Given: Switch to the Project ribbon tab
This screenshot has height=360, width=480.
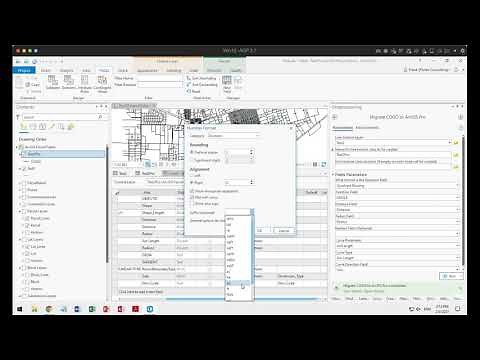Looking at the screenshot, I should [x=24, y=70].
